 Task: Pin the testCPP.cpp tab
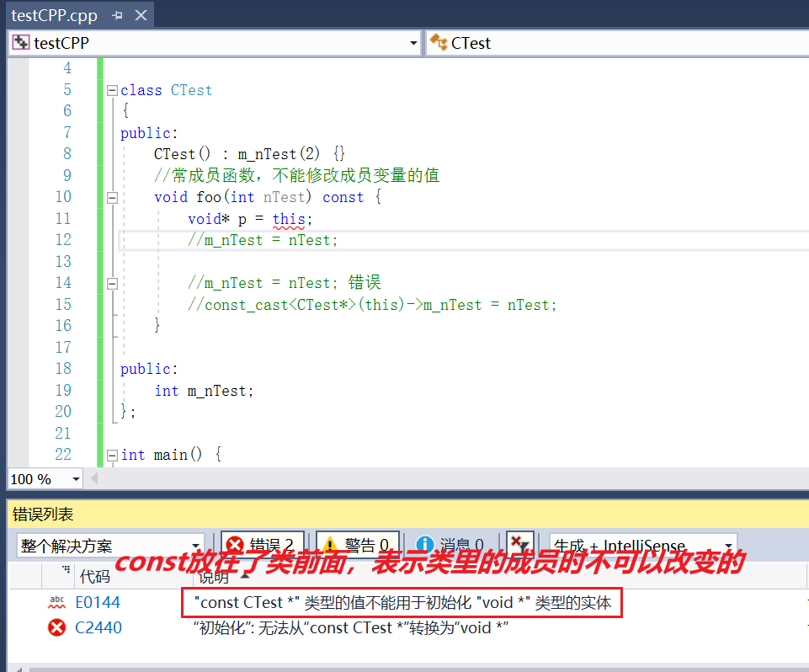click(118, 15)
